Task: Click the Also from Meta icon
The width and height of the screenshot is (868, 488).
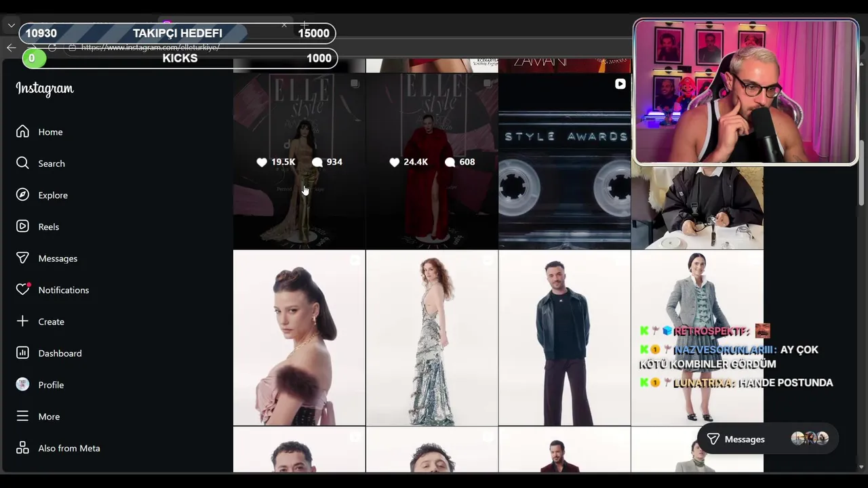Action: 22,448
